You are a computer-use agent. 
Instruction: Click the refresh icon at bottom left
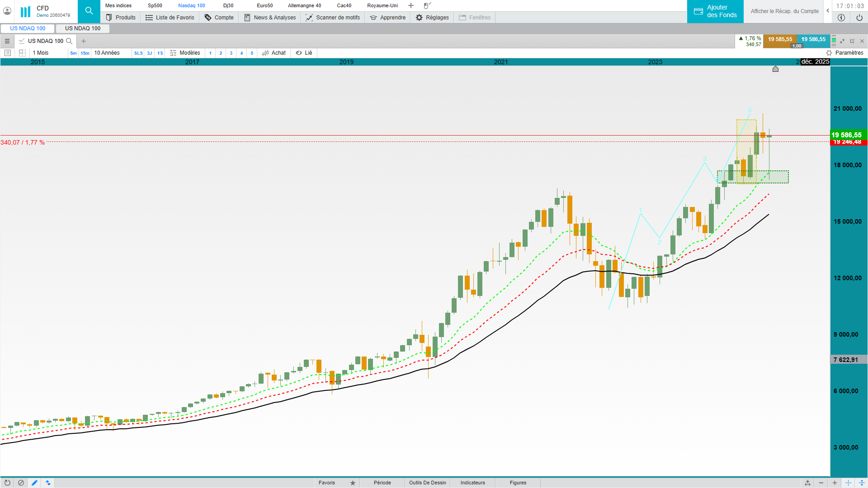click(7, 483)
